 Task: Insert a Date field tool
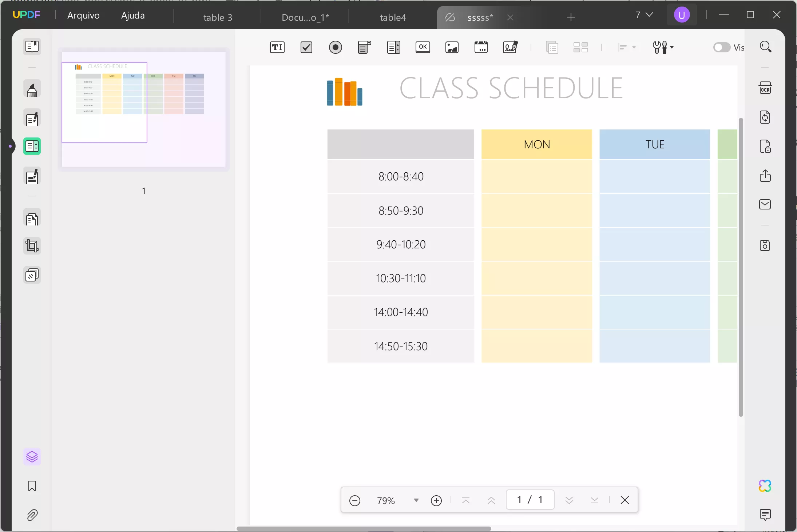pos(481,47)
